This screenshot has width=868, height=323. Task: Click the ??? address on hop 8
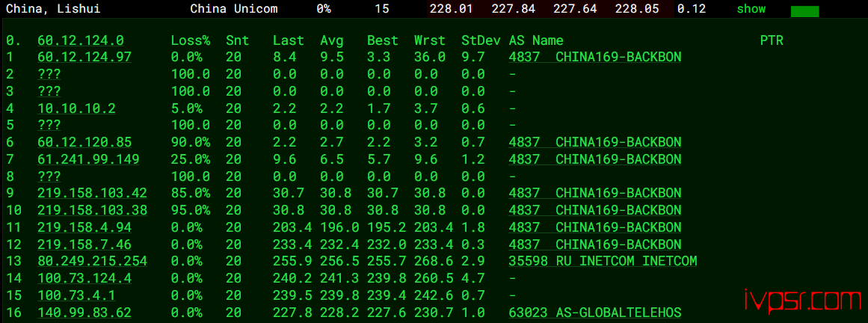(49, 176)
